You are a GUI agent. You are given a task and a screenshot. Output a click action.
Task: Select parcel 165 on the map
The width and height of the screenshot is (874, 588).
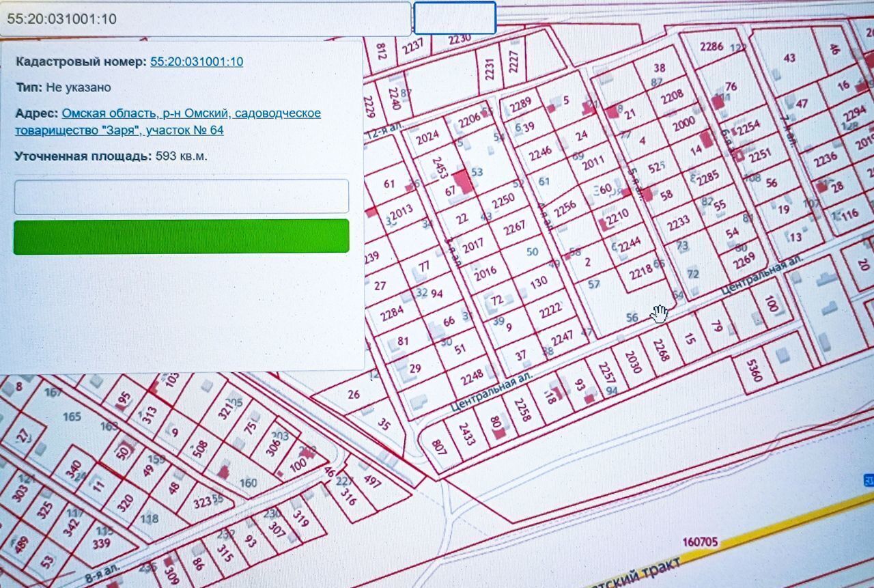click(72, 416)
